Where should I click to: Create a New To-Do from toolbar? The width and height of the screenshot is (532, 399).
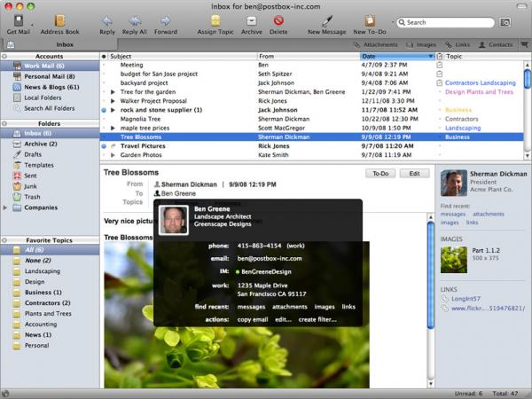click(369, 20)
